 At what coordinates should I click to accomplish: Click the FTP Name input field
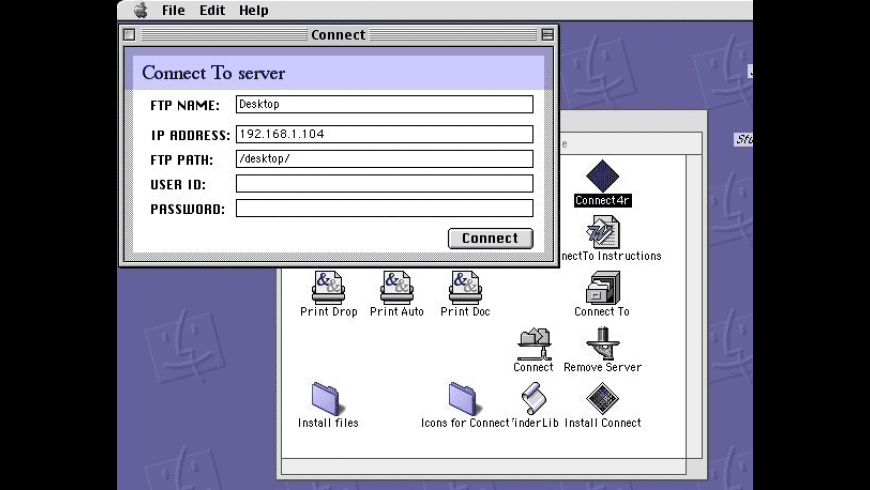384,104
